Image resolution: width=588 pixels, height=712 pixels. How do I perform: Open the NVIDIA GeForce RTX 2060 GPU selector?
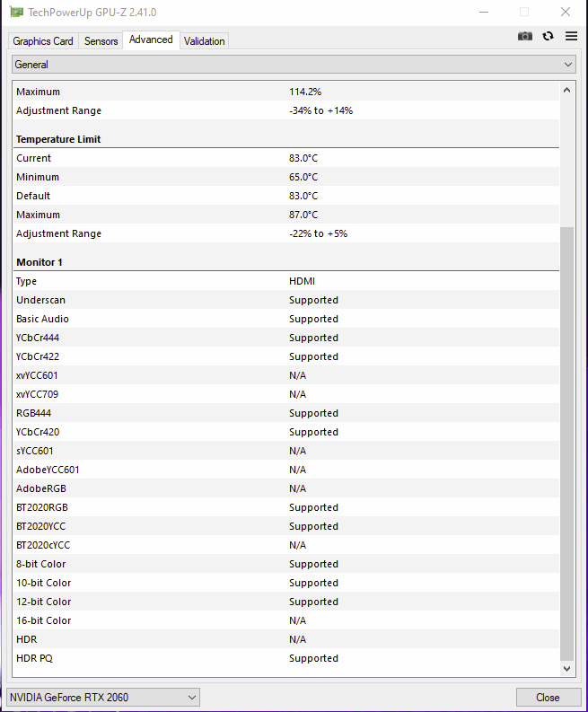(x=103, y=697)
